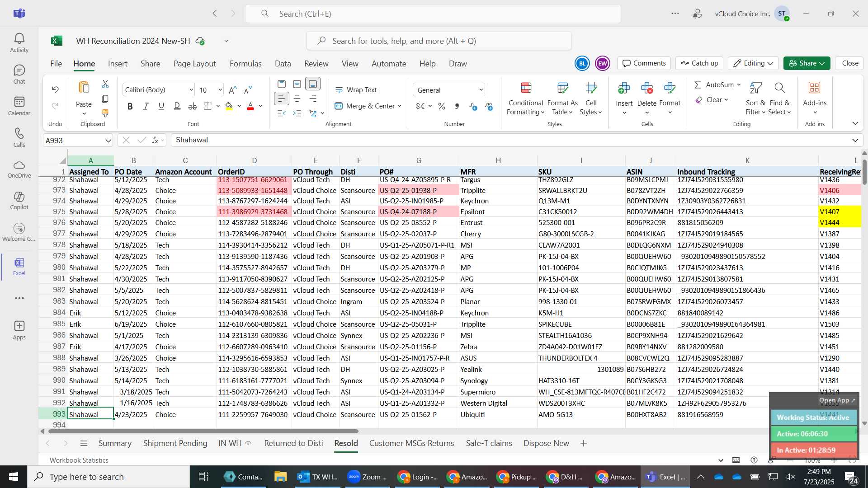The height and width of the screenshot is (488, 868).
Task: Click the Undo icon
Action: (55, 89)
